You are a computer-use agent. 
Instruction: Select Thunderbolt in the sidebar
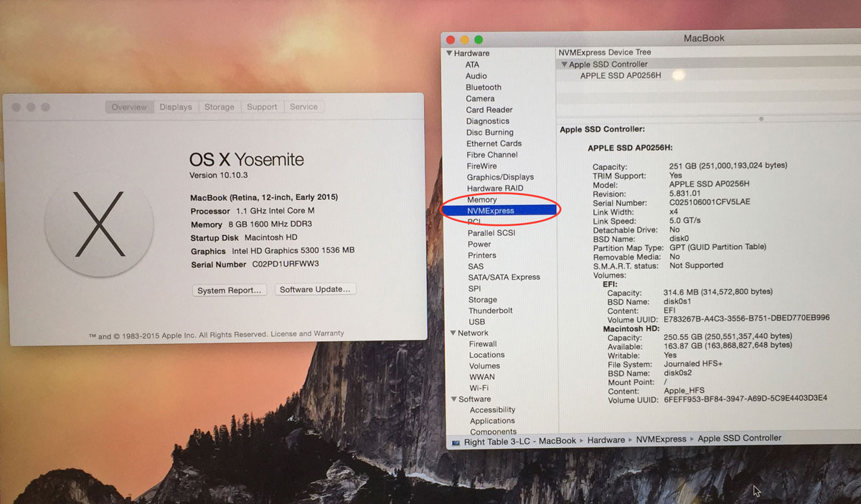(x=491, y=310)
